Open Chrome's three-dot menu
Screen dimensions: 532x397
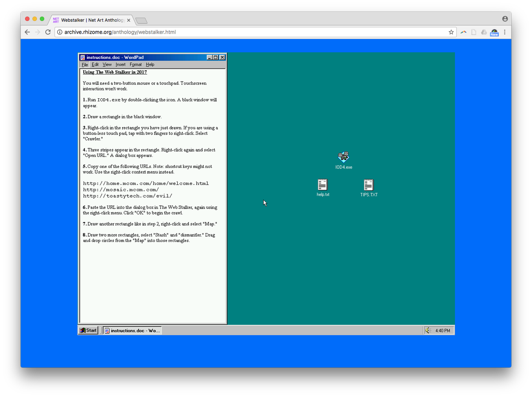(x=505, y=32)
